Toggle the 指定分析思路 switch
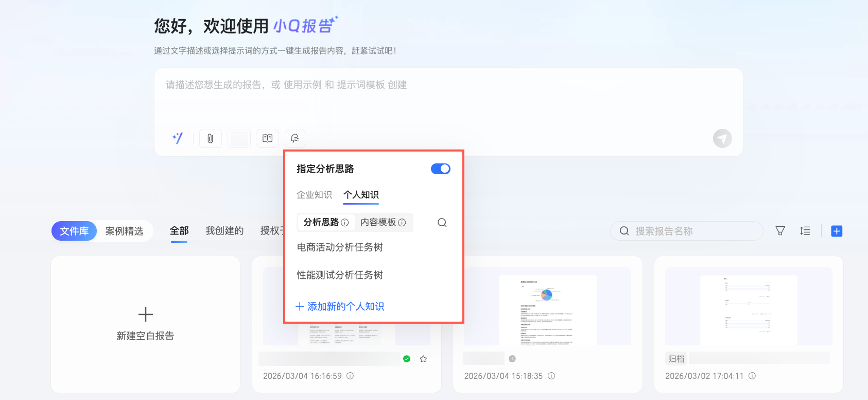 pos(441,169)
